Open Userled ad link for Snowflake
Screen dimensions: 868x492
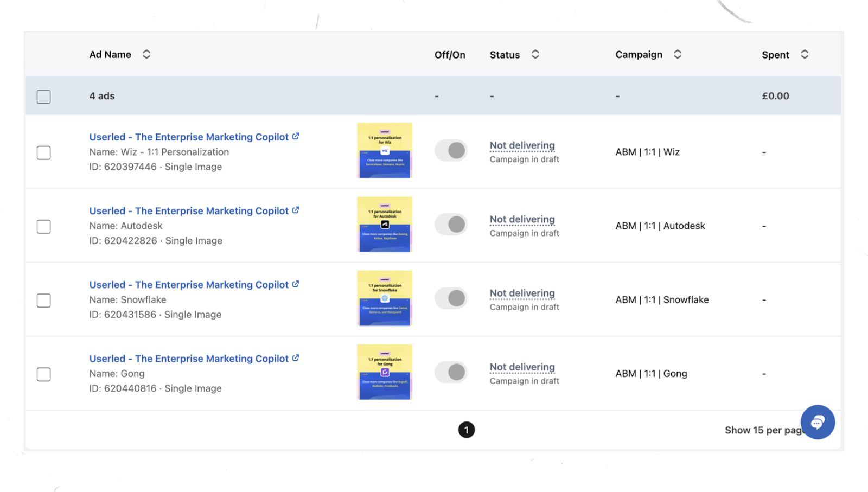[x=189, y=284]
